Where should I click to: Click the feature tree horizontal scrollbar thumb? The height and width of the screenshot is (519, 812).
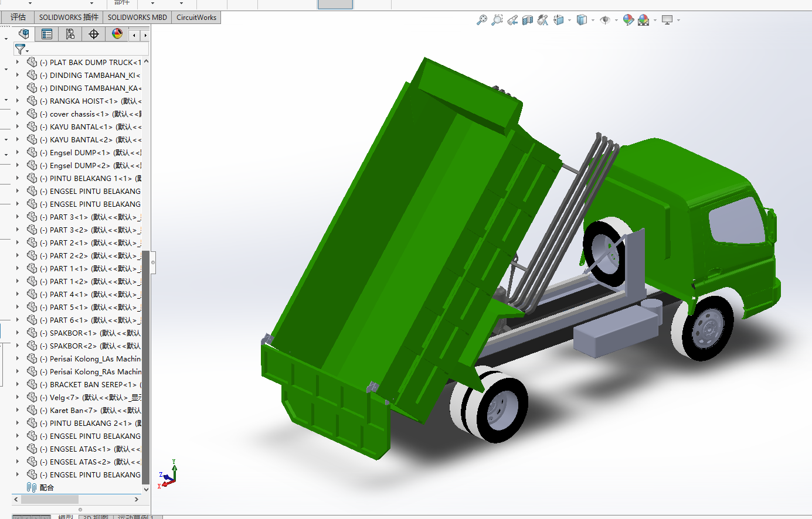pos(50,500)
